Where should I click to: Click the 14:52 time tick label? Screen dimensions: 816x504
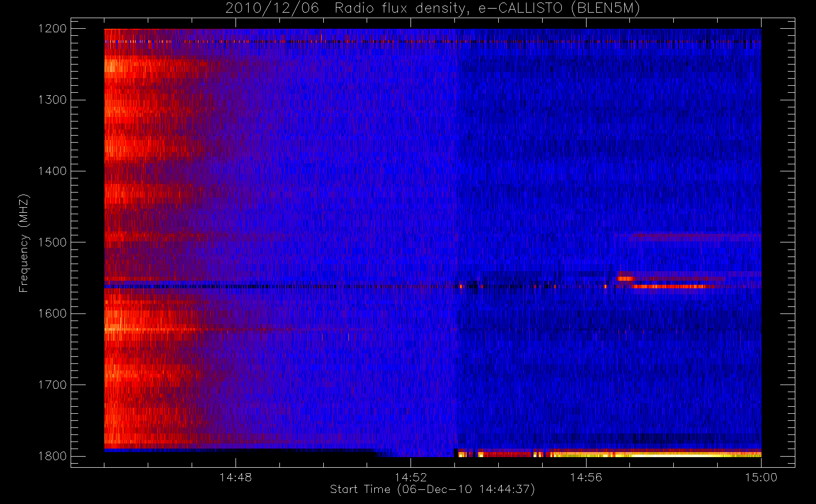tap(411, 477)
